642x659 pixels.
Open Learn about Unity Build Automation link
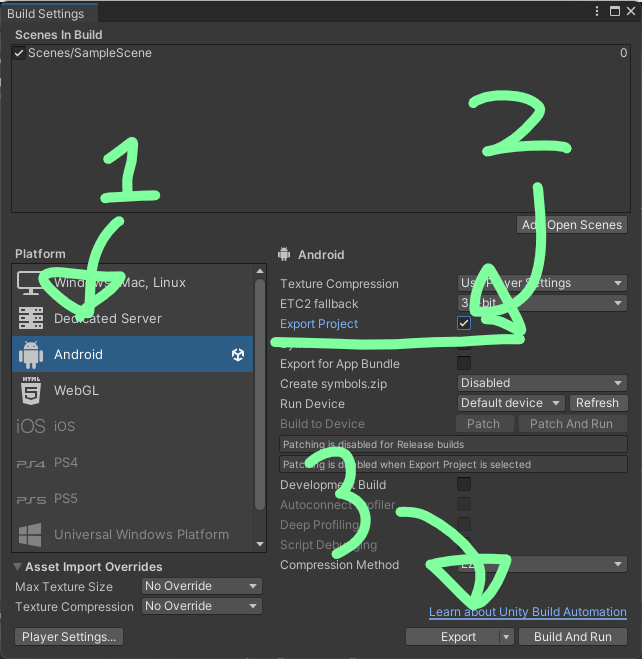(528, 612)
